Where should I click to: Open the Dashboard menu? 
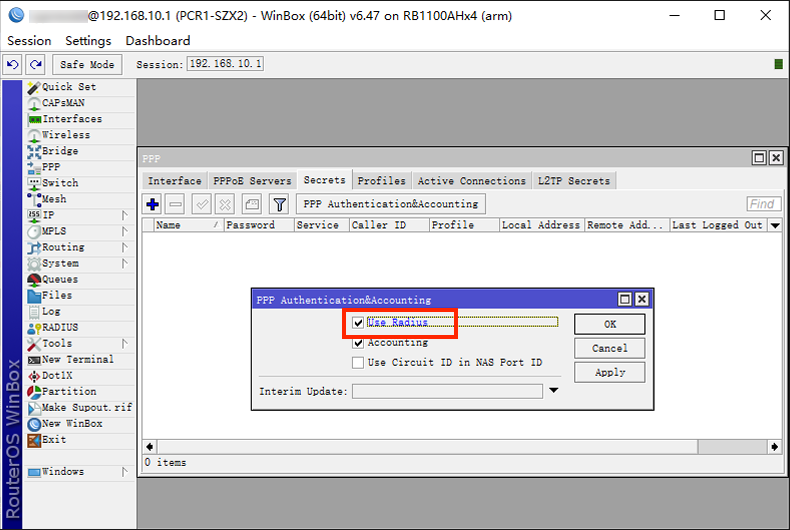[158, 41]
